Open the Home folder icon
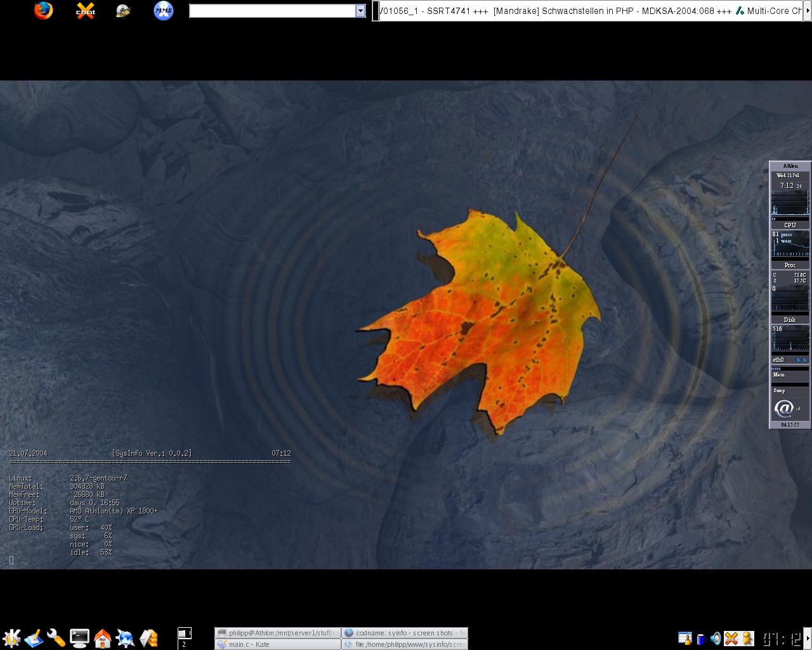 102,638
